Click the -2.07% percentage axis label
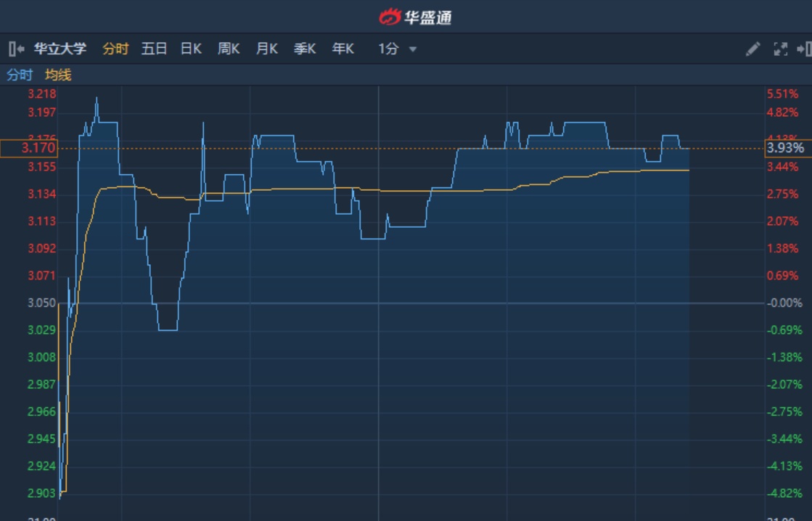Viewport: 812px width, 521px height. click(x=784, y=385)
